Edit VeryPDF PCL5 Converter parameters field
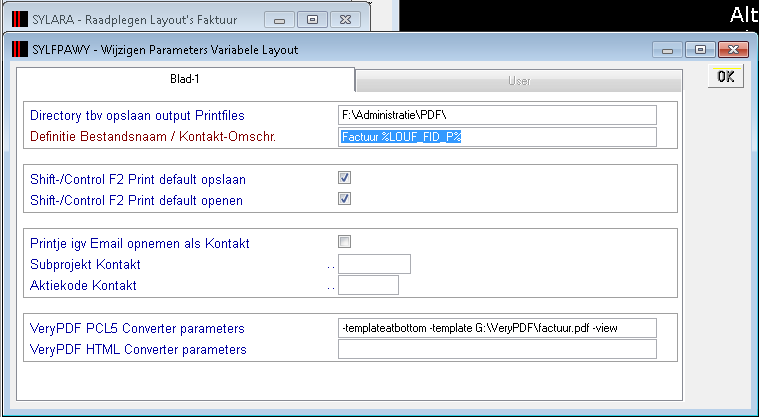 click(497, 328)
